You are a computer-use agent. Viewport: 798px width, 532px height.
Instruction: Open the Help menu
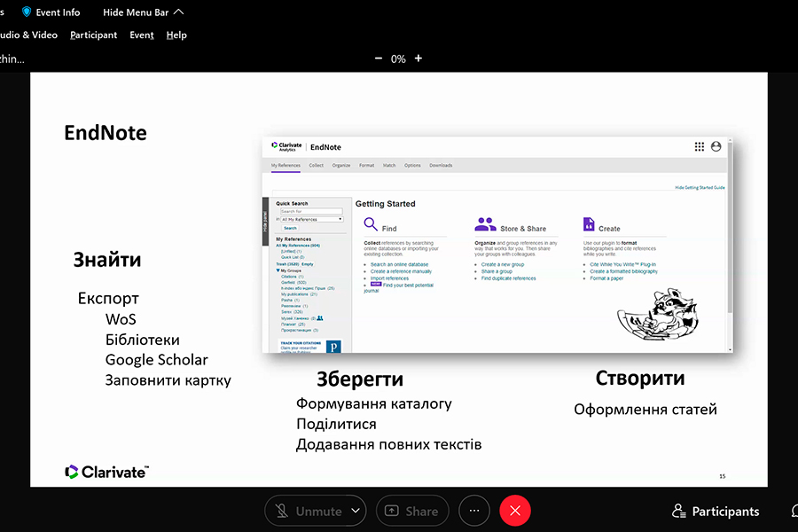(176, 35)
